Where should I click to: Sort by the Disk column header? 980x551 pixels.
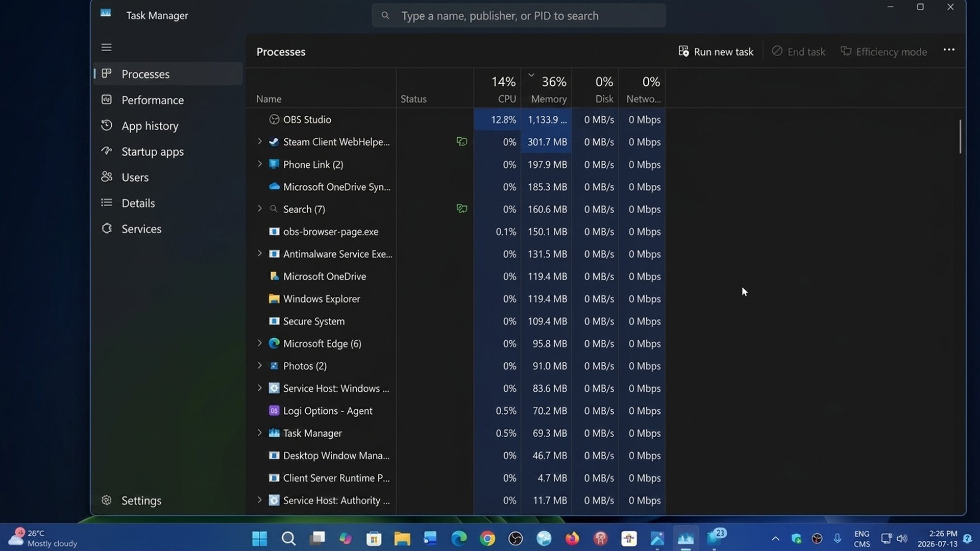[x=595, y=88]
